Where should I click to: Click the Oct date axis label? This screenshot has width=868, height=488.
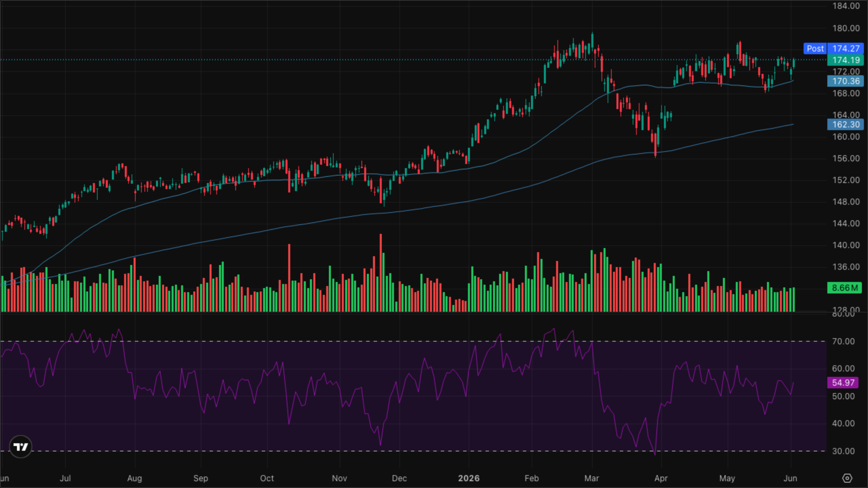click(267, 478)
